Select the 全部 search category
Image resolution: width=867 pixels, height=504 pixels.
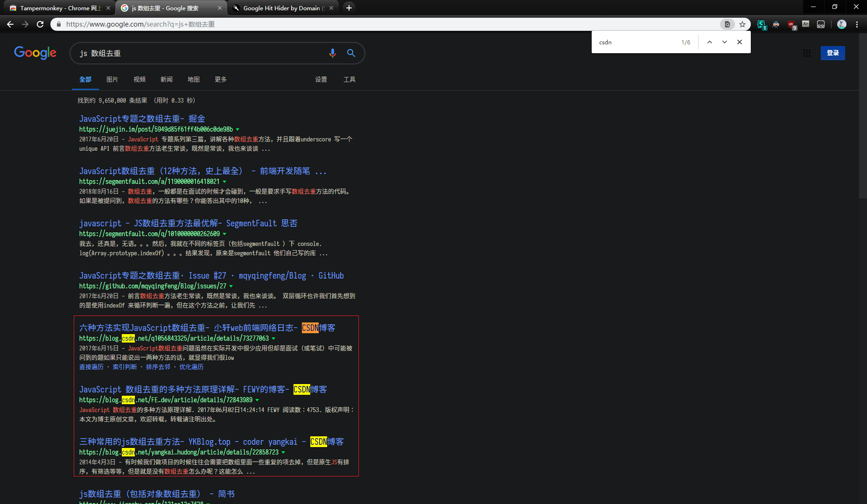pyautogui.click(x=85, y=79)
